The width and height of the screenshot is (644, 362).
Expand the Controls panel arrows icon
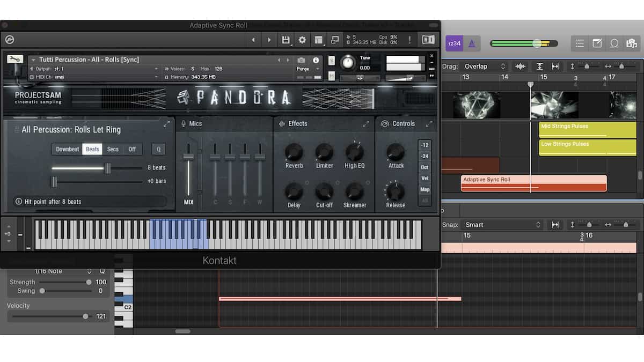(429, 124)
